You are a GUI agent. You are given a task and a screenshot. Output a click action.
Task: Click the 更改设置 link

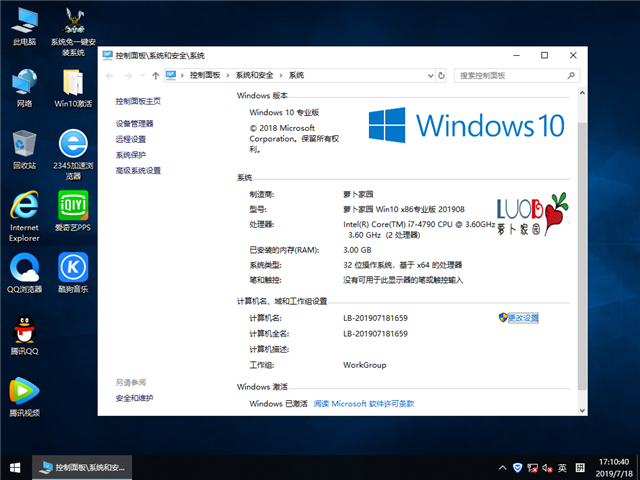tap(522, 318)
